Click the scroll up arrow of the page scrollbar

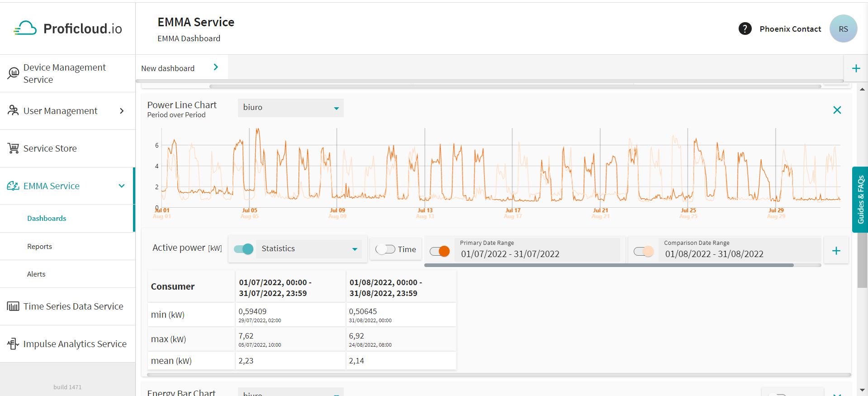(x=862, y=89)
